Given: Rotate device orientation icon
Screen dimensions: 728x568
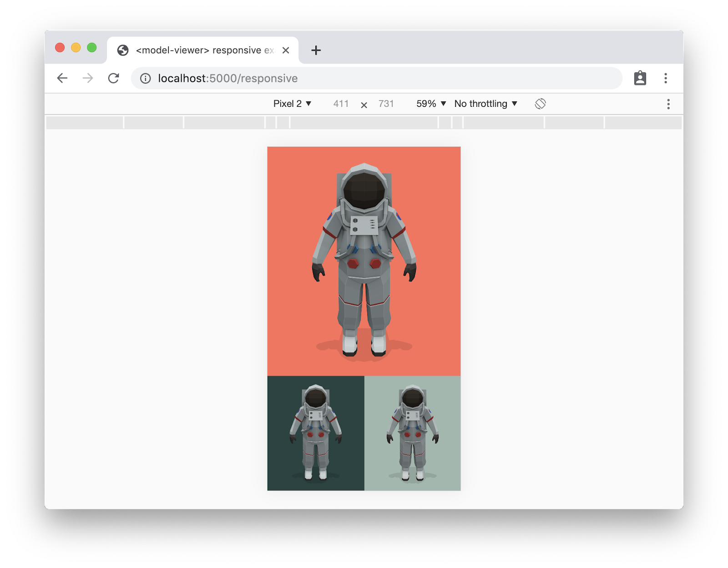Looking at the screenshot, I should 540,104.
